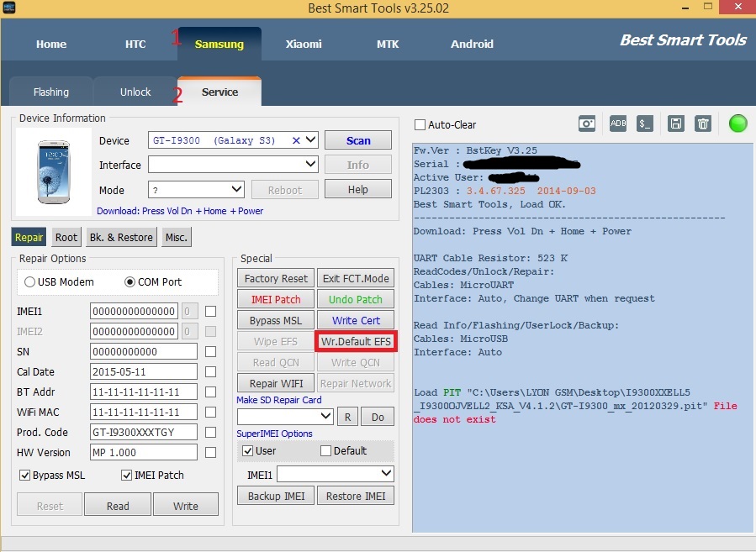The width and height of the screenshot is (756, 552).
Task: Open the Root section
Action: (66, 237)
